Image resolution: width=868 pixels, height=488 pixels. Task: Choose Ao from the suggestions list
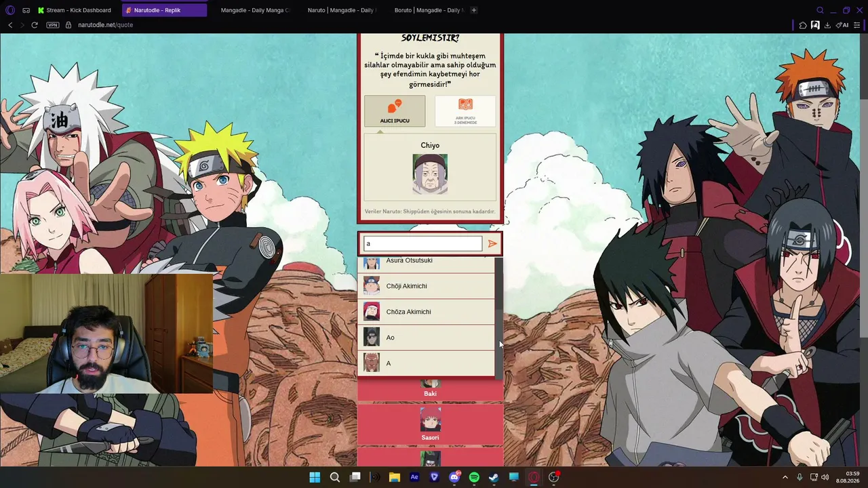pos(426,338)
